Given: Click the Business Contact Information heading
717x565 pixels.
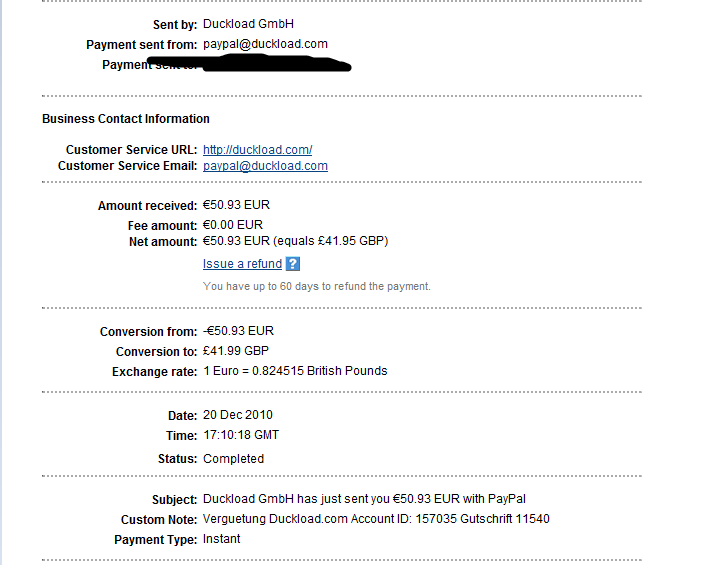Looking at the screenshot, I should [126, 119].
